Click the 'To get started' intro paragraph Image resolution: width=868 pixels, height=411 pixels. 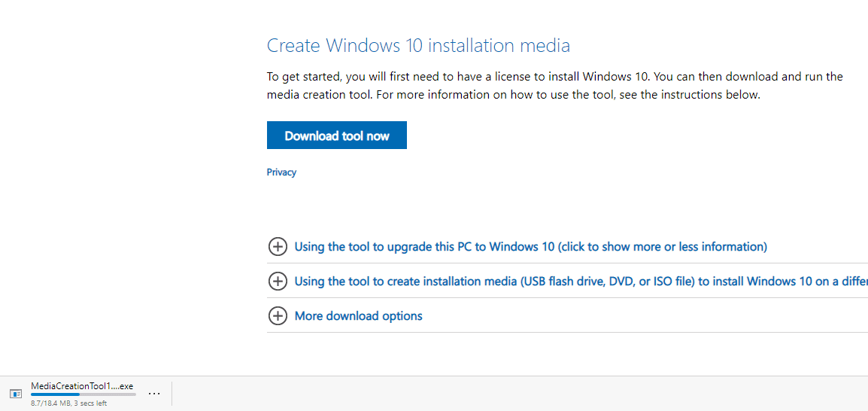coord(554,85)
